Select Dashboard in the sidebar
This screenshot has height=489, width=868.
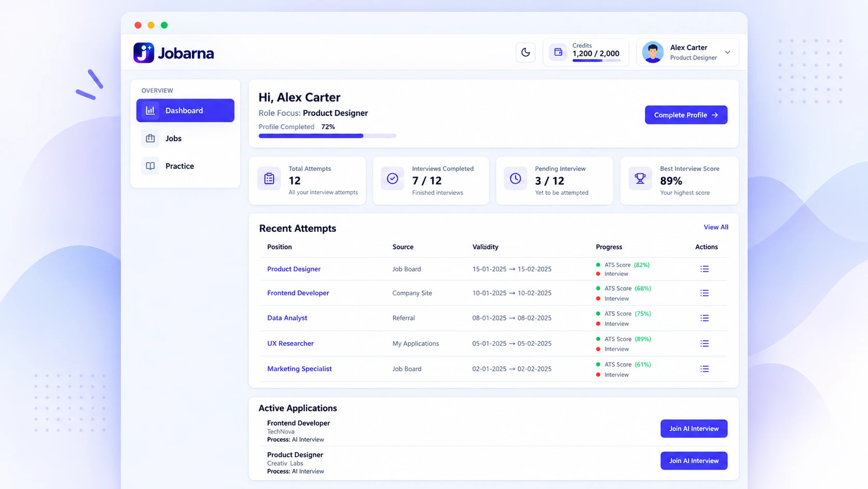click(x=185, y=111)
